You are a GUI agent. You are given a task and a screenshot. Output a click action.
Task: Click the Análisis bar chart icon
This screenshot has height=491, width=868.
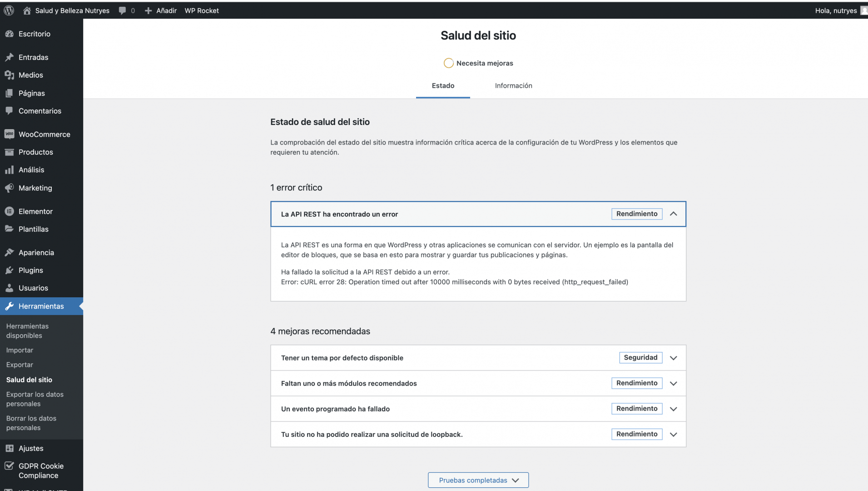tap(9, 170)
